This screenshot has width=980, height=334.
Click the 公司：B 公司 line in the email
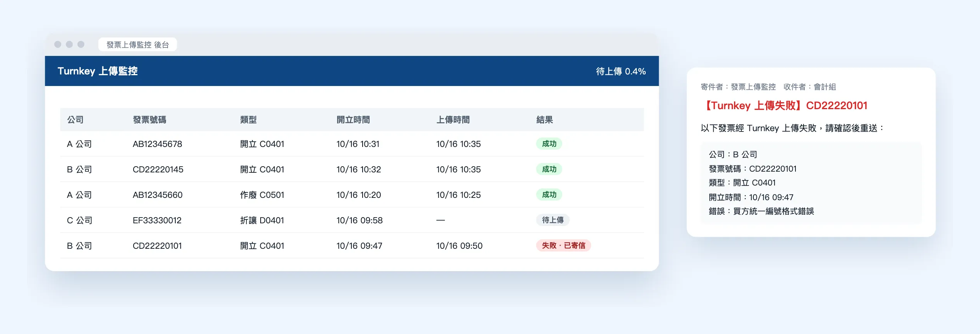tap(732, 155)
